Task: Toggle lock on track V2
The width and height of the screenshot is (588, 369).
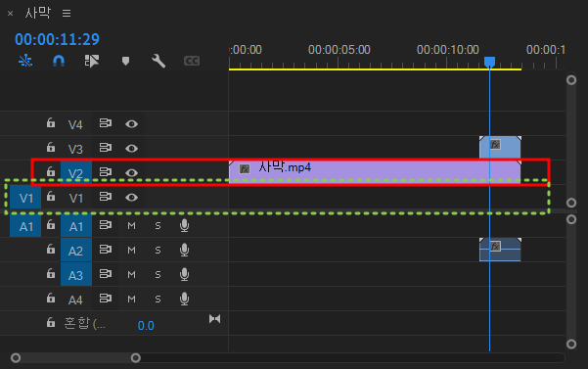Action: pos(51,171)
